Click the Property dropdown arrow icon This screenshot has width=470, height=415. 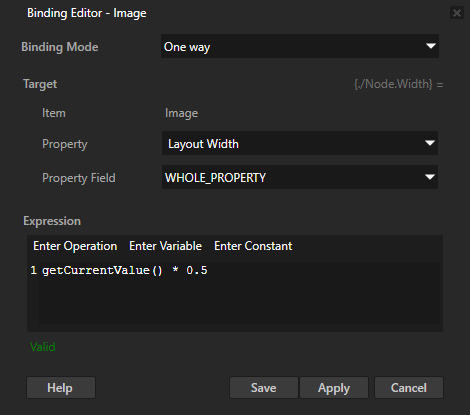(x=430, y=143)
